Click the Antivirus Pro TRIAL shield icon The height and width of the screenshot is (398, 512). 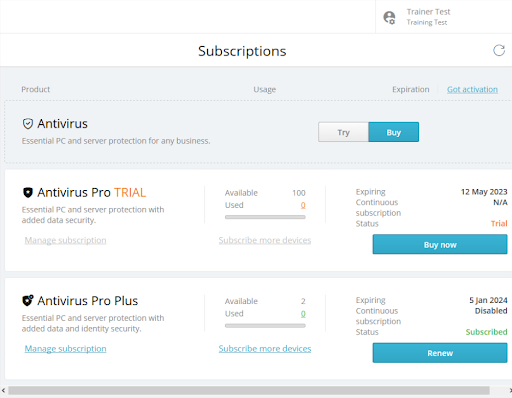[28, 192]
